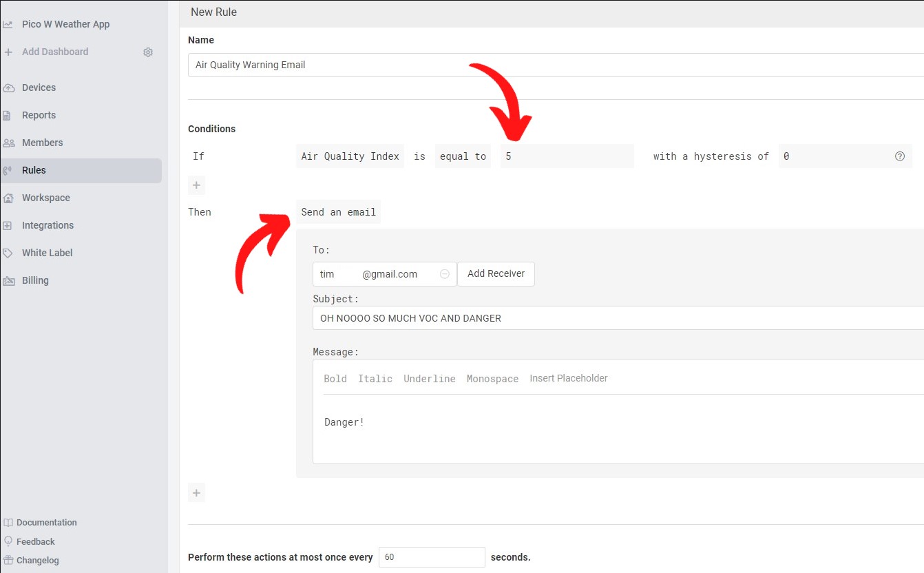Click plus icon to add another condition

click(196, 185)
